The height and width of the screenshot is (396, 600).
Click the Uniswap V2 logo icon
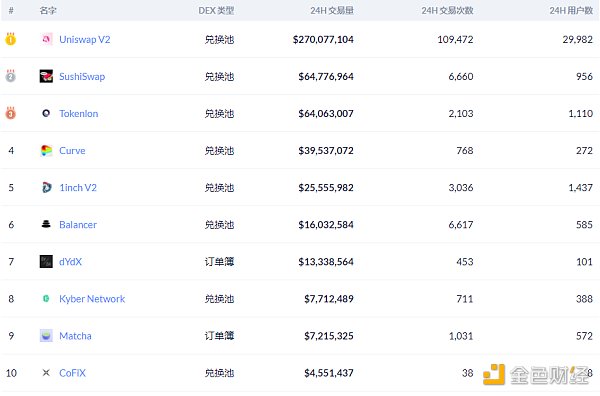[46, 39]
